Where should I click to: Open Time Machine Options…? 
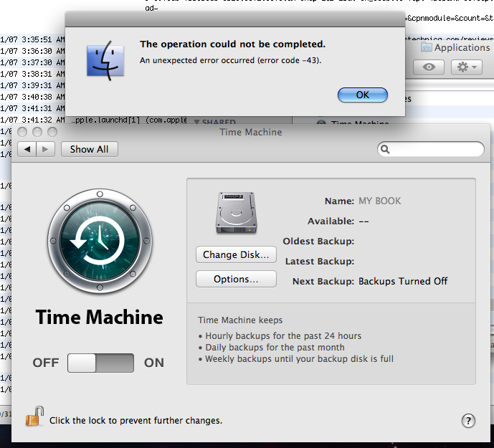tap(236, 279)
